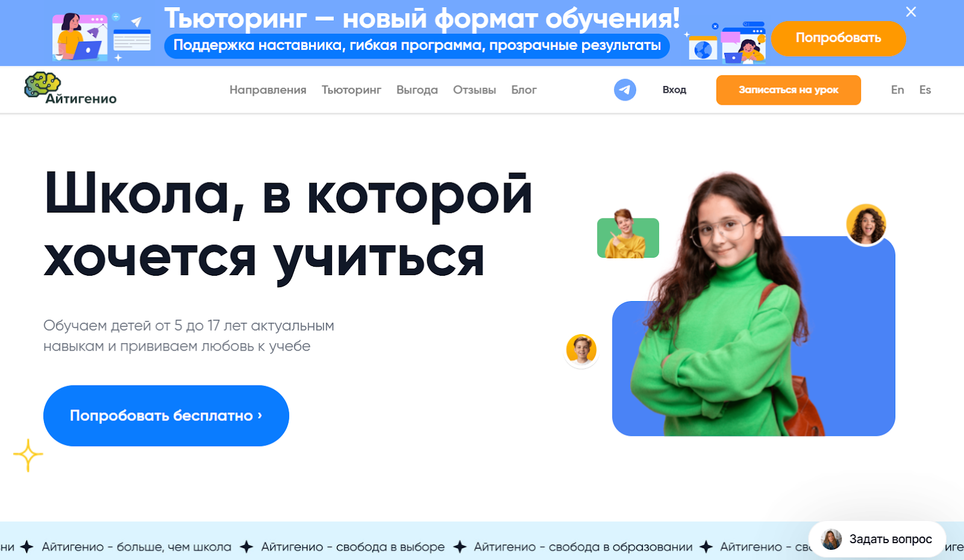Click the yellow sparkle star decoration
This screenshot has height=560, width=964.
[28, 455]
